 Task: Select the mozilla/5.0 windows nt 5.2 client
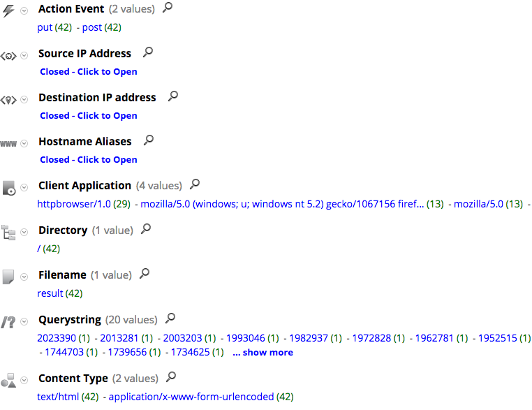point(282,204)
